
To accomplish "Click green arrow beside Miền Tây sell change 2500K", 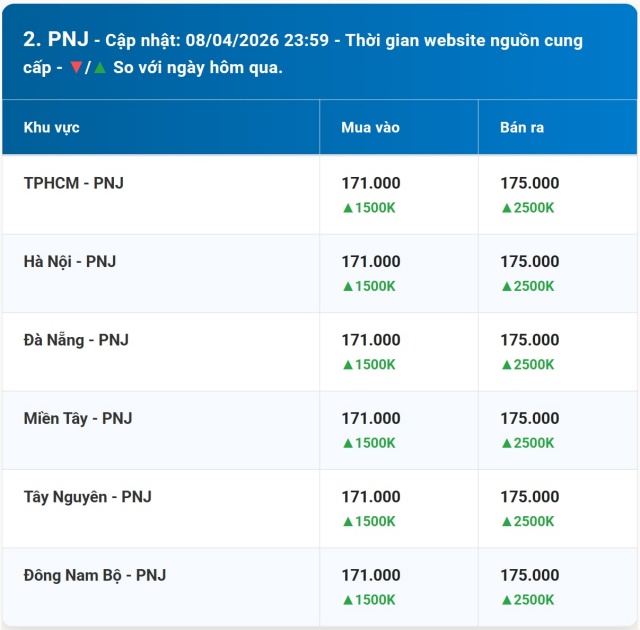I will [507, 443].
